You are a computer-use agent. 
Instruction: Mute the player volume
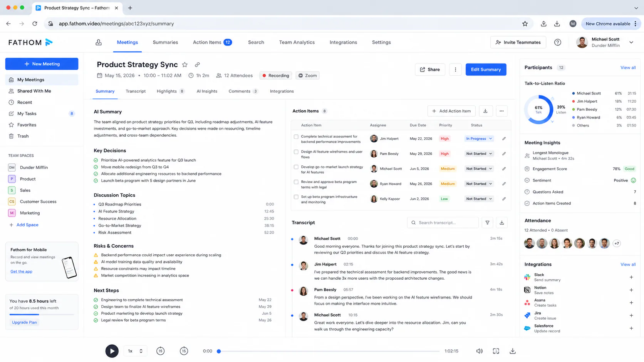(x=479, y=351)
